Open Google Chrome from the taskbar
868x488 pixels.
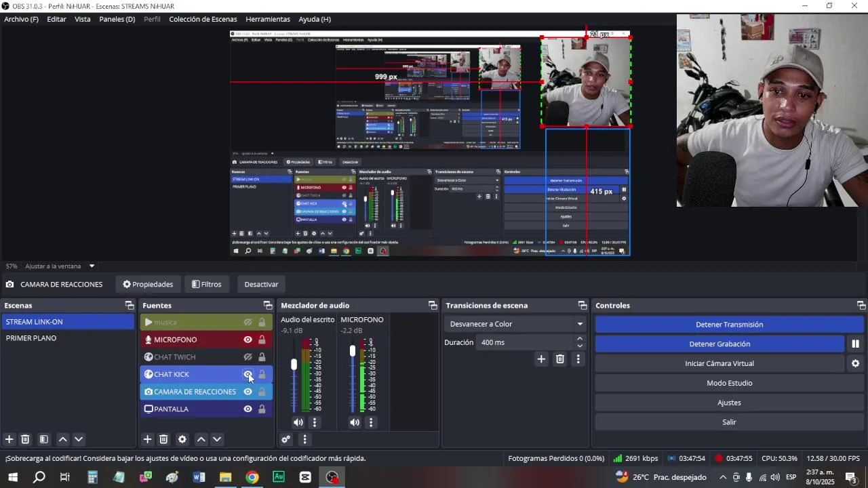pos(252,477)
